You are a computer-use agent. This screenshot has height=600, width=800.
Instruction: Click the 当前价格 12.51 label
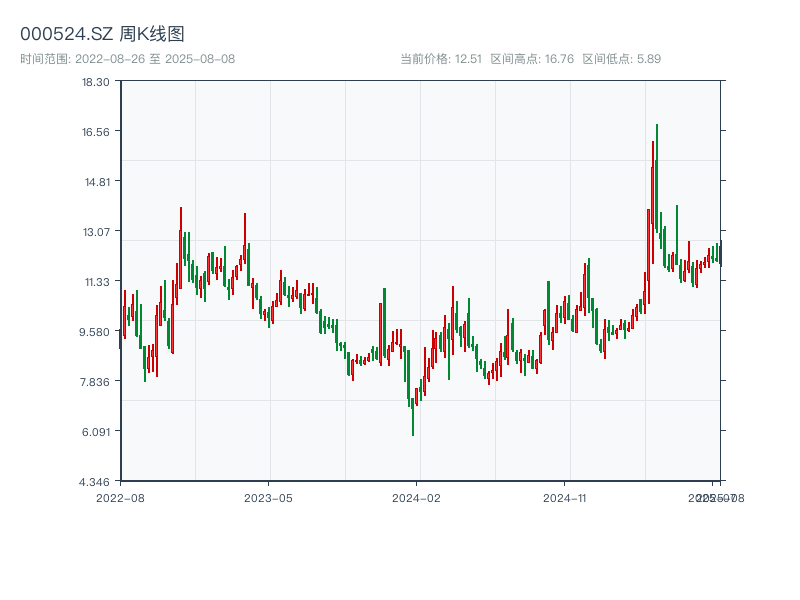click(441, 59)
